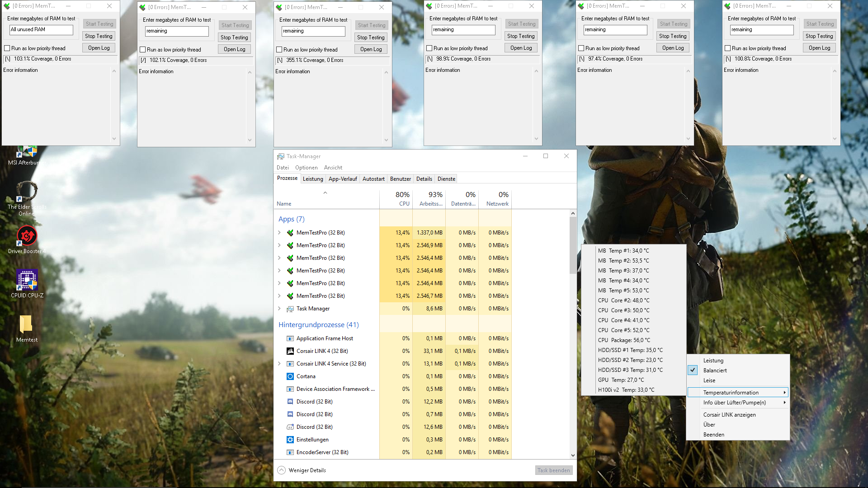Screen dimensions: 868x488
Task: Click the Einstellungen gear icon in process list
Action: click(x=290, y=440)
